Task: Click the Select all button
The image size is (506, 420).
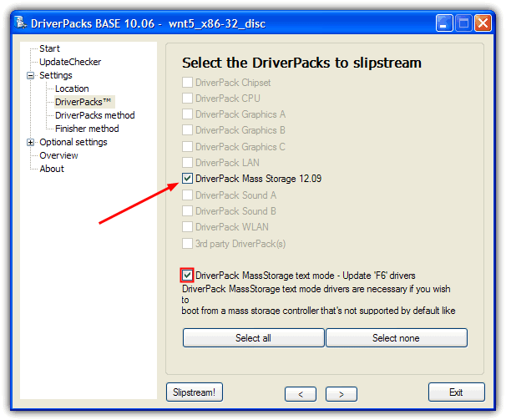Action: click(253, 338)
